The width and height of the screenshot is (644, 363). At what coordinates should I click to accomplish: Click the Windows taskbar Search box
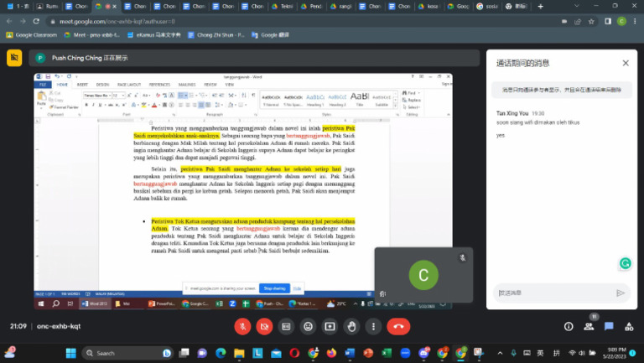click(x=126, y=353)
